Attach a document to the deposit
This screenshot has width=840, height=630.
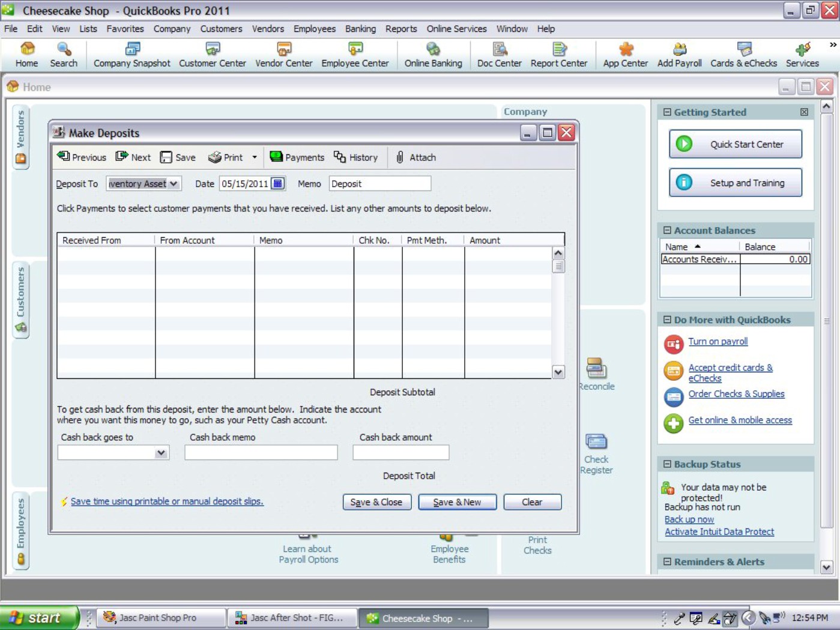point(415,157)
